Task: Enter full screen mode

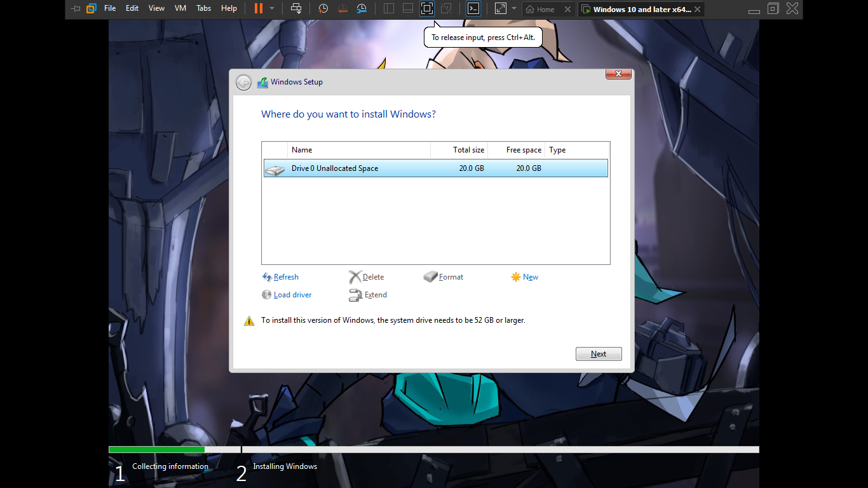Action: pyautogui.click(x=427, y=9)
